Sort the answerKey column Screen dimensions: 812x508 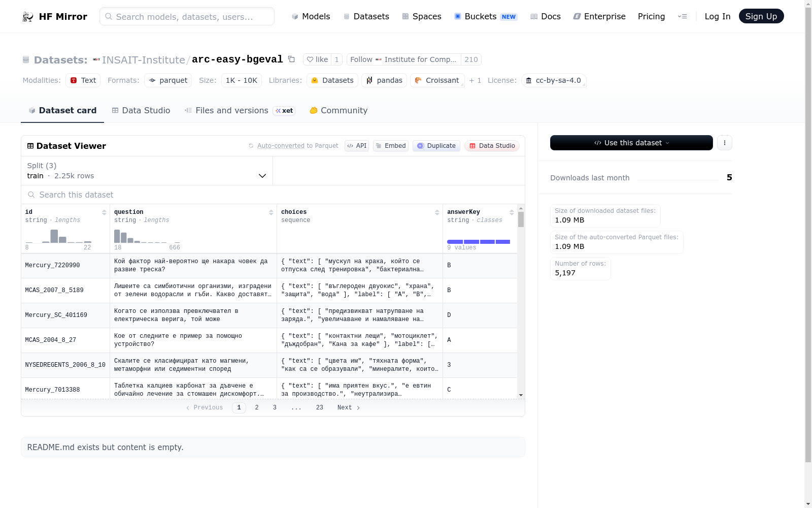tap(512, 212)
